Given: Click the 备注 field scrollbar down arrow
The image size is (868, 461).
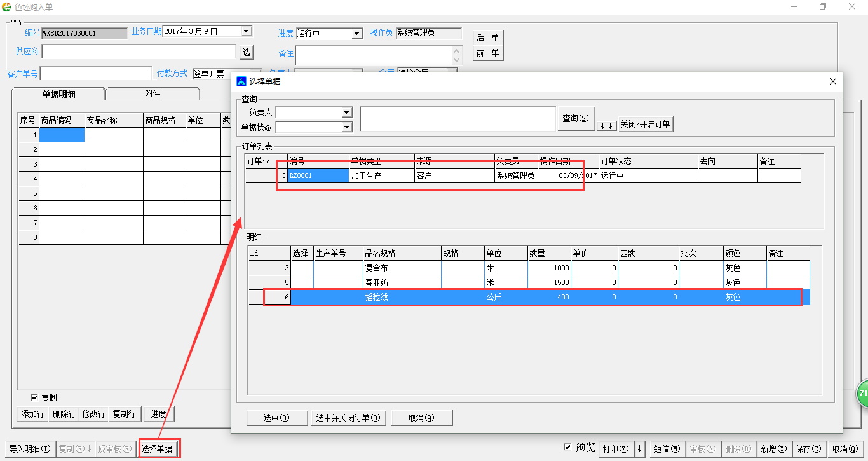Looking at the screenshot, I should (457, 60).
